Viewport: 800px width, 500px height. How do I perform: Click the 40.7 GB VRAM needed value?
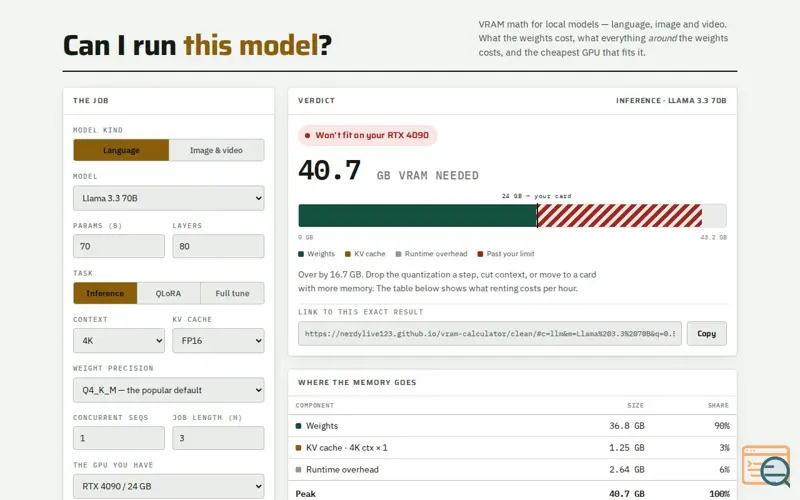click(x=330, y=170)
